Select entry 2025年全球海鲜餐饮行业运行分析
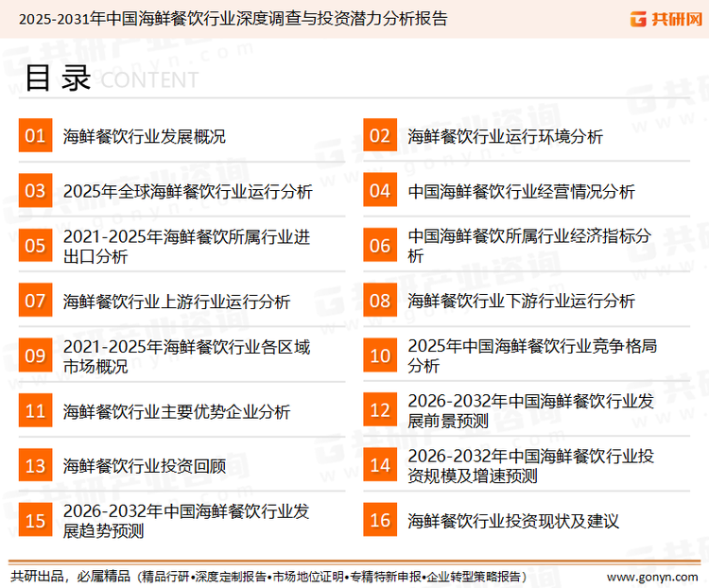The image size is (709, 588). [x=188, y=191]
